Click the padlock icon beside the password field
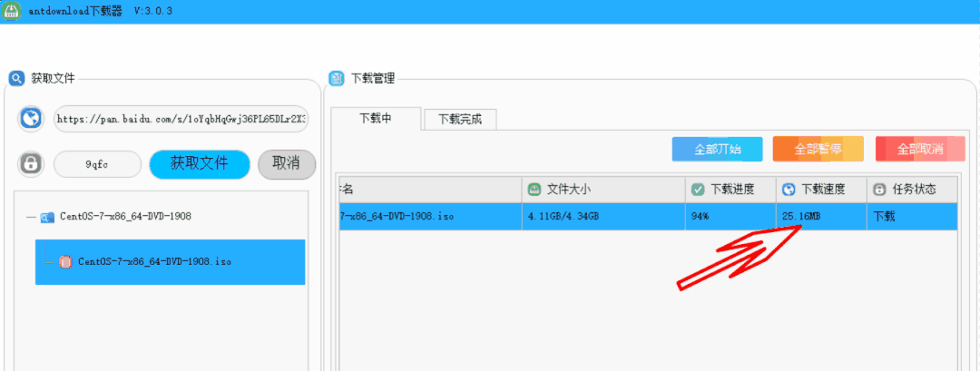Viewport: 980px width, 371px height. (31, 164)
